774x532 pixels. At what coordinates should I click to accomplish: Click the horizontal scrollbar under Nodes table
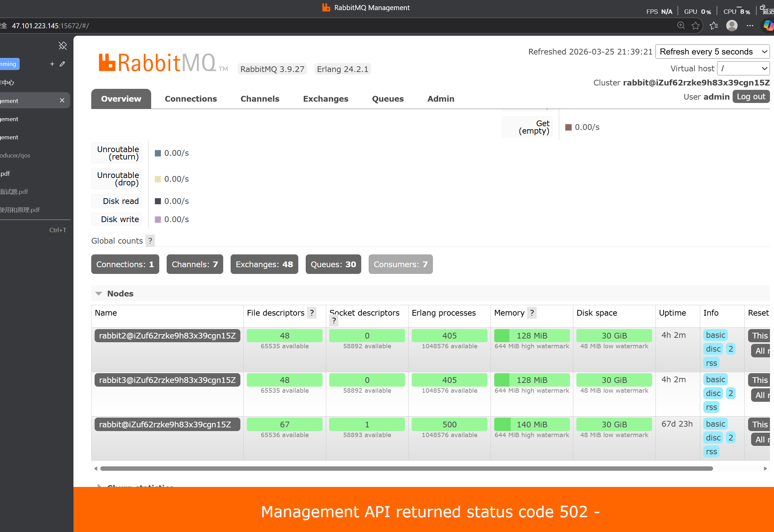(x=406, y=468)
